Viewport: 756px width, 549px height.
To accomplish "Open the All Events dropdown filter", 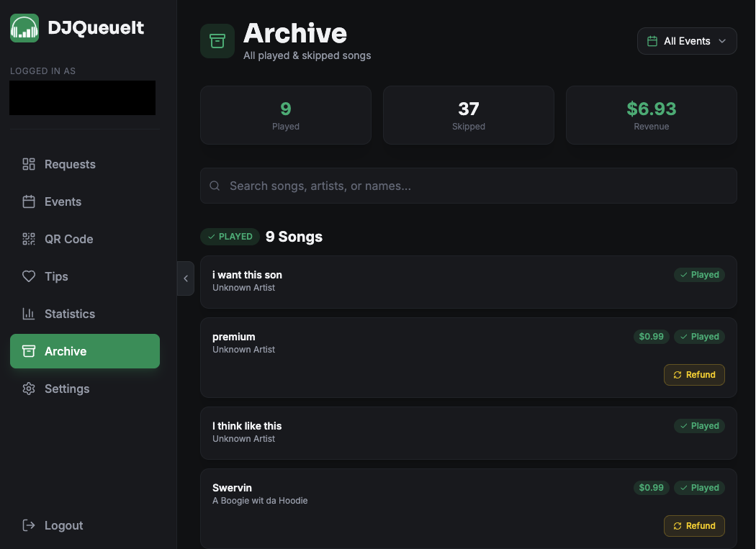I will 686,41.
